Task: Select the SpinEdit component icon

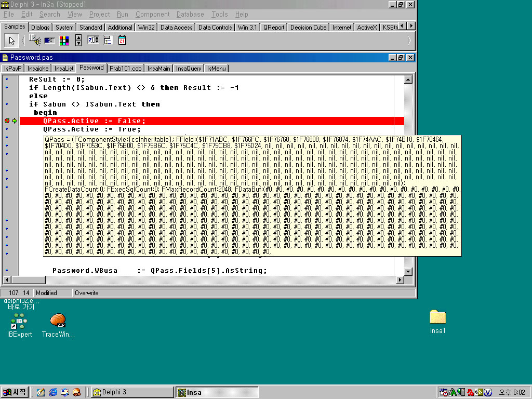Action: (93, 40)
